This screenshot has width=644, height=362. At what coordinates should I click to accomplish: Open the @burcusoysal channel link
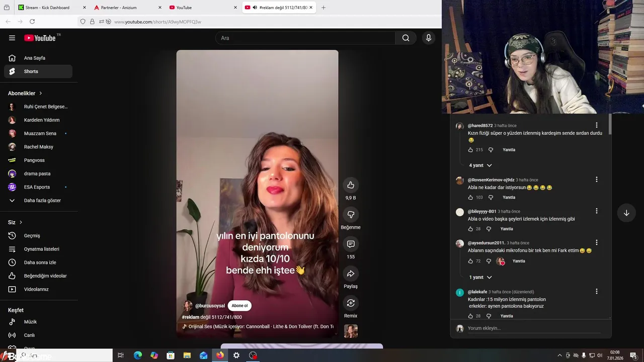(x=210, y=306)
